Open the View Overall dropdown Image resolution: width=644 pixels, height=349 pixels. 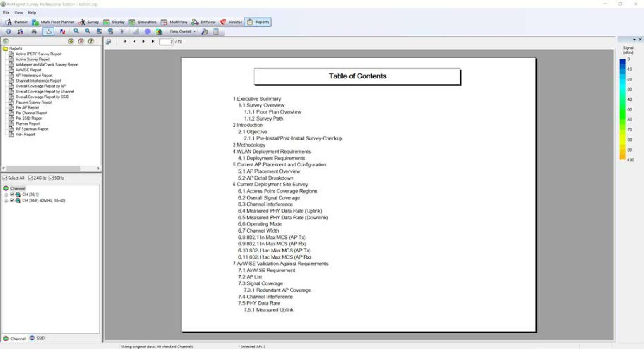click(x=182, y=31)
